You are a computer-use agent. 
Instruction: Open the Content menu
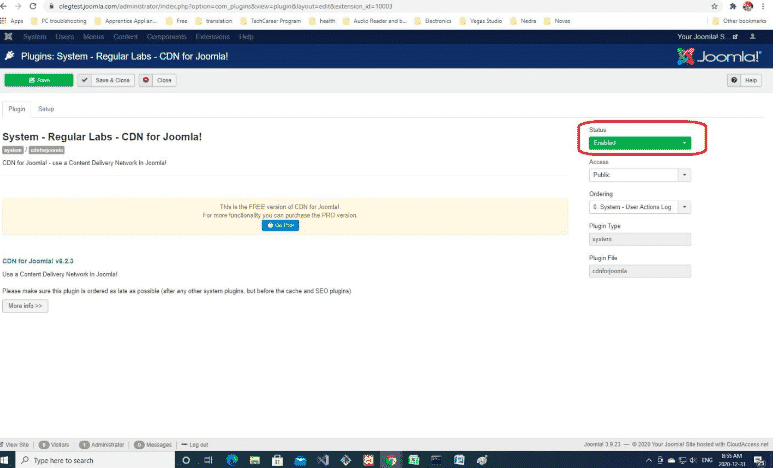126,37
